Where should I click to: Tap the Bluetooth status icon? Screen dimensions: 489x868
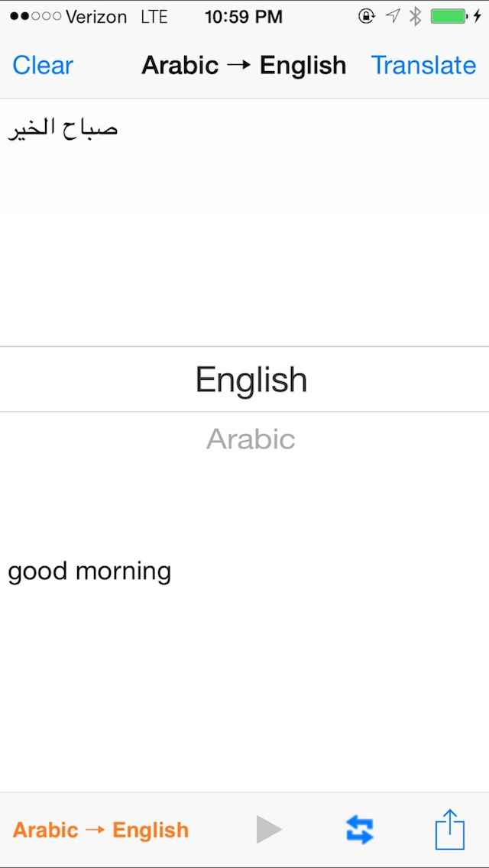click(x=415, y=16)
